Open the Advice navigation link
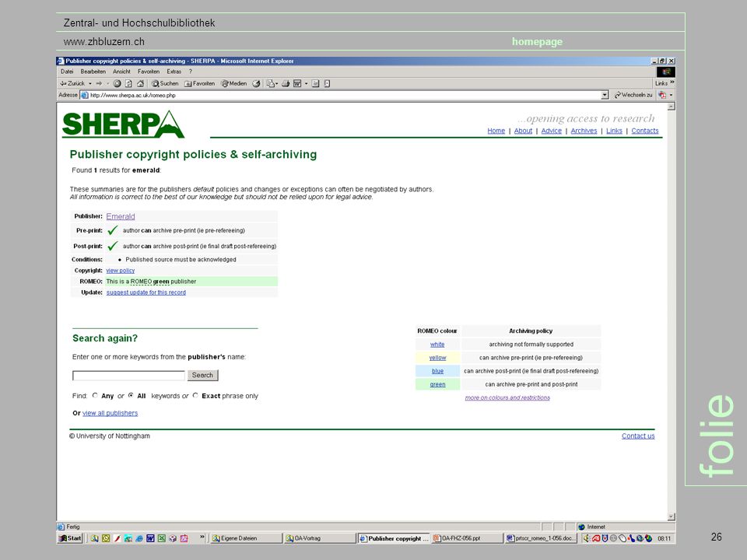This screenshot has width=747, height=560. (551, 131)
